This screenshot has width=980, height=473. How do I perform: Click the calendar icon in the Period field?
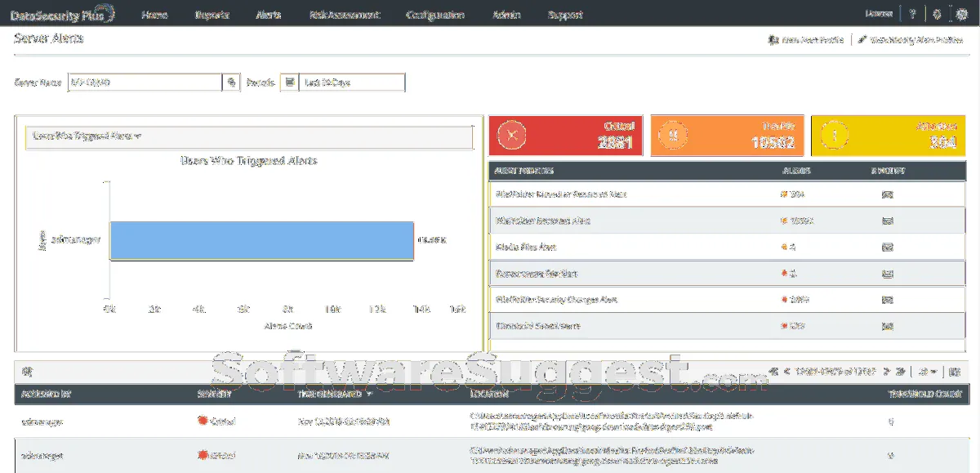click(x=289, y=83)
